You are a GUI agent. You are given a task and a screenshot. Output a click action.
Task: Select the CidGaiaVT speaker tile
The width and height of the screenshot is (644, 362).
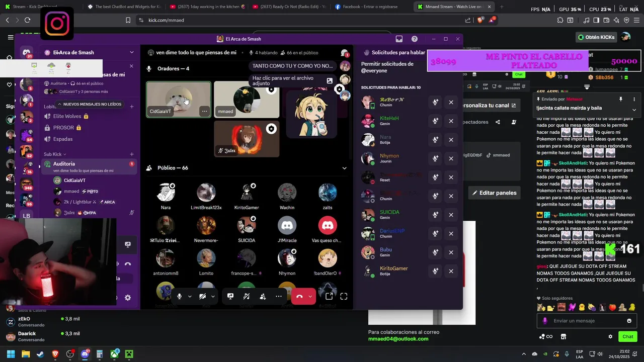click(x=179, y=100)
